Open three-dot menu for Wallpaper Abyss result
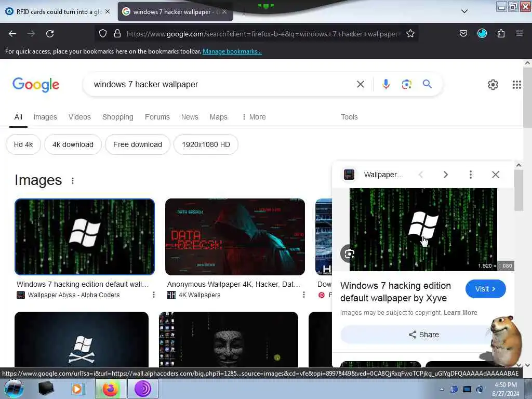The width and height of the screenshot is (532, 399). (154, 295)
